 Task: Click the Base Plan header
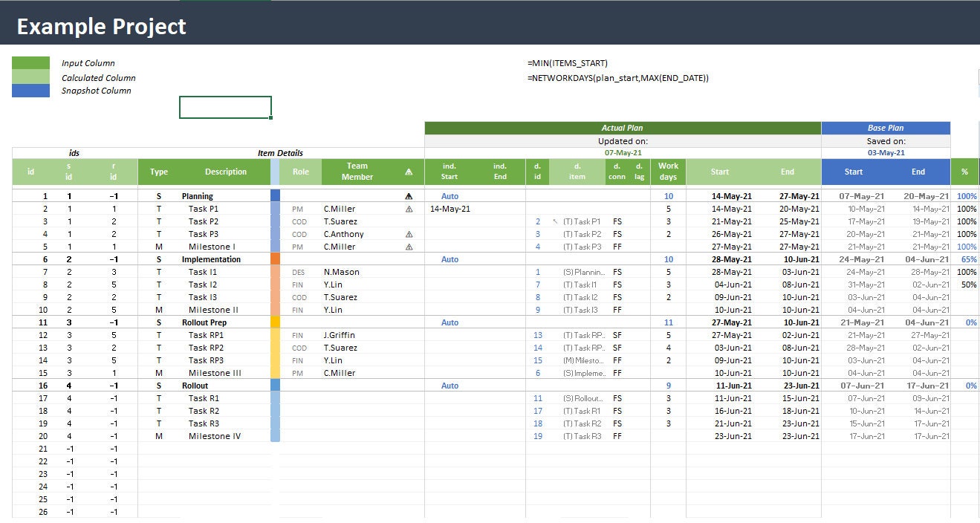coord(885,127)
